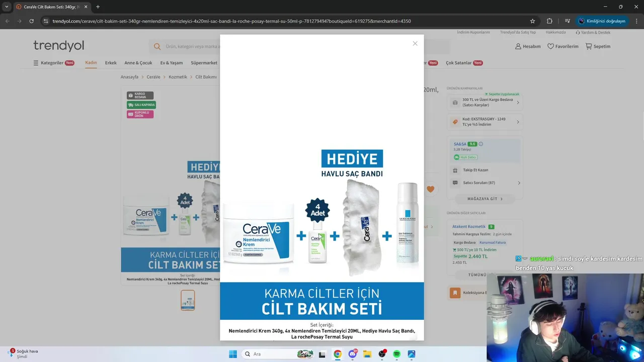The height and width of the screenshot is (362, 644).
Task: Click Kimliğinizi doğrulayın profile button
Action: click(602, 21)
